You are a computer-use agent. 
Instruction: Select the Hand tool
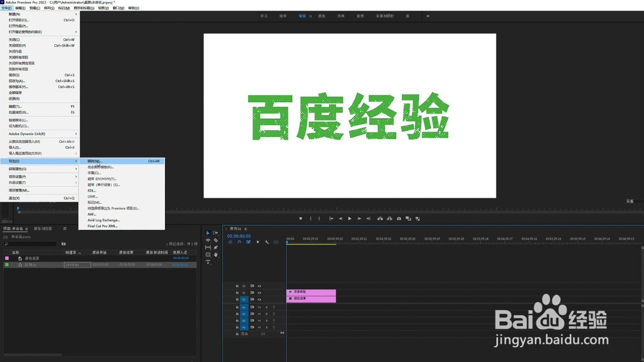(x=216, y=255)
